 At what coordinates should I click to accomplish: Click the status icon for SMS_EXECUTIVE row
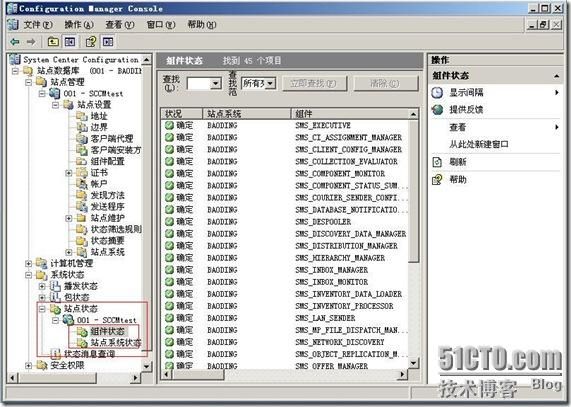tap(169, 125)
